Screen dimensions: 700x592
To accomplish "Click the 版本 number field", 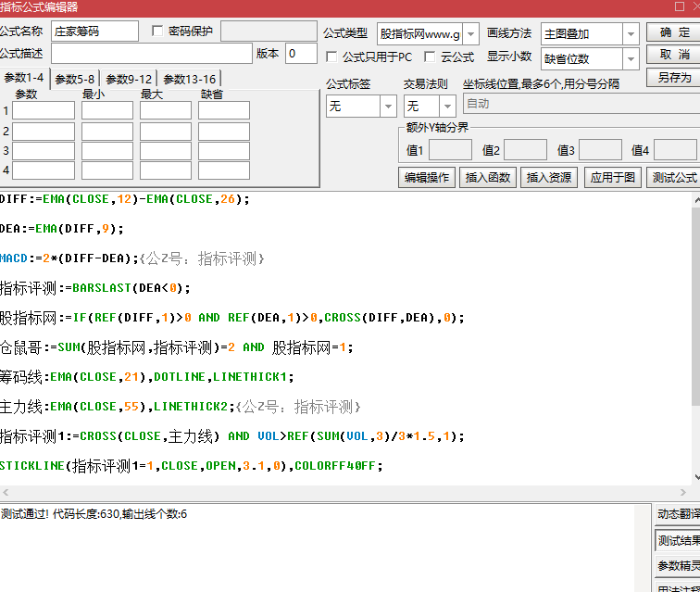I will point(301,54).
